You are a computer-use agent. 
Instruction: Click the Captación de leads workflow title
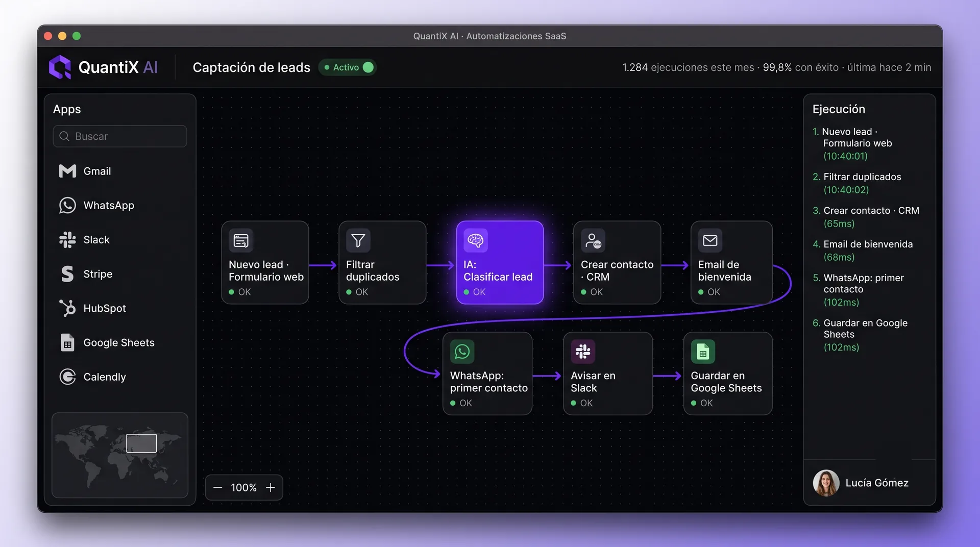pyautogui.click(x=252, y=67)
